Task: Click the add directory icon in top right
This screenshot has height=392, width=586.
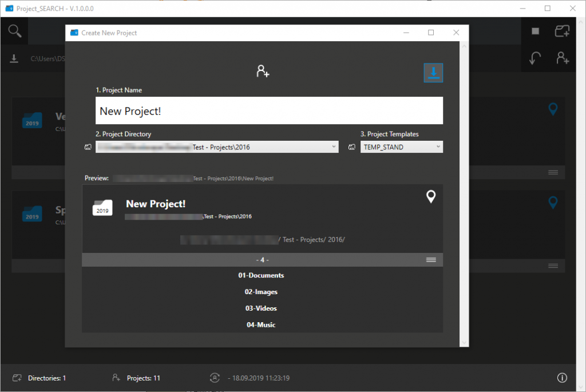Action: (562, 31)
